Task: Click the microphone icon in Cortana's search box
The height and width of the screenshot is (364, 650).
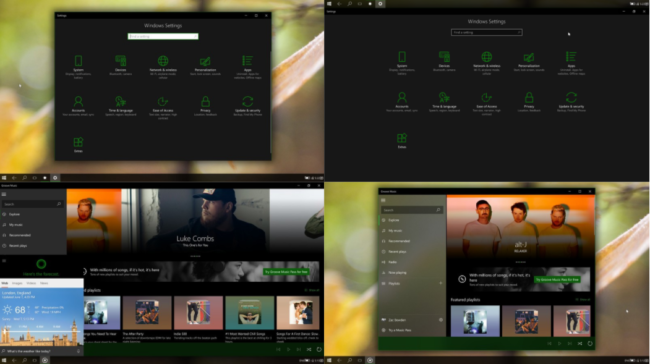Action: (78, 351)
